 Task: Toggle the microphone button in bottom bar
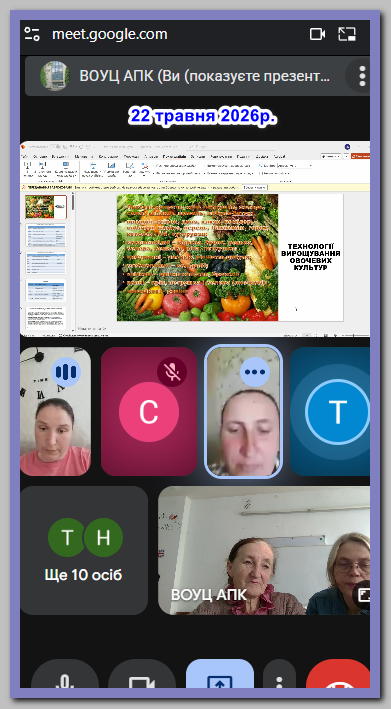(65, 674)
